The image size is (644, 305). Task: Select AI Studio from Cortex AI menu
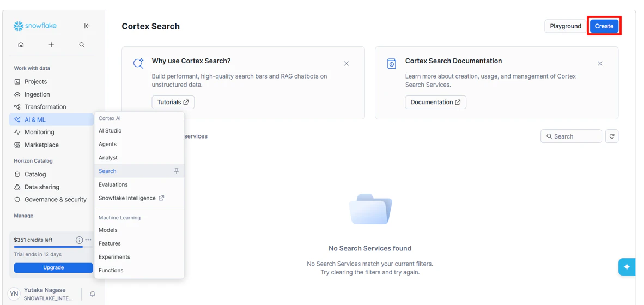pos(139,131)
